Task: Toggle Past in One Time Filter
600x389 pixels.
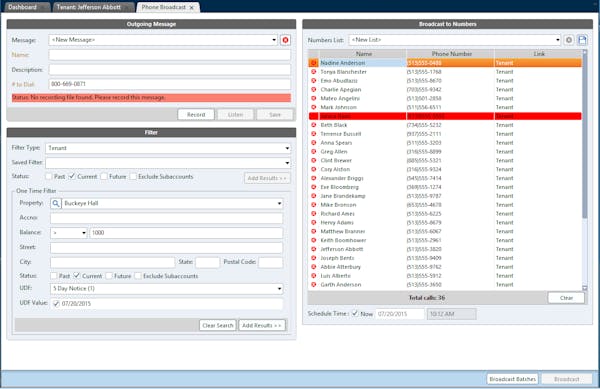Action: [x=54, y=276]
